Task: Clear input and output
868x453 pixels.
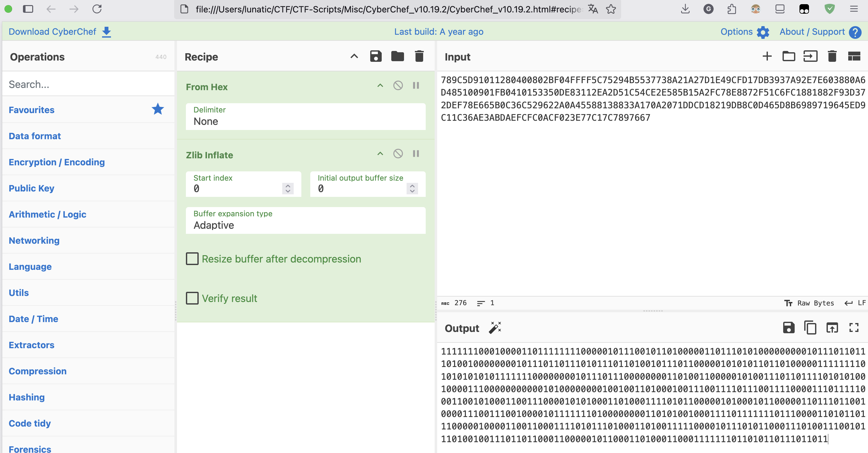Action: click(x=832, y=56)
